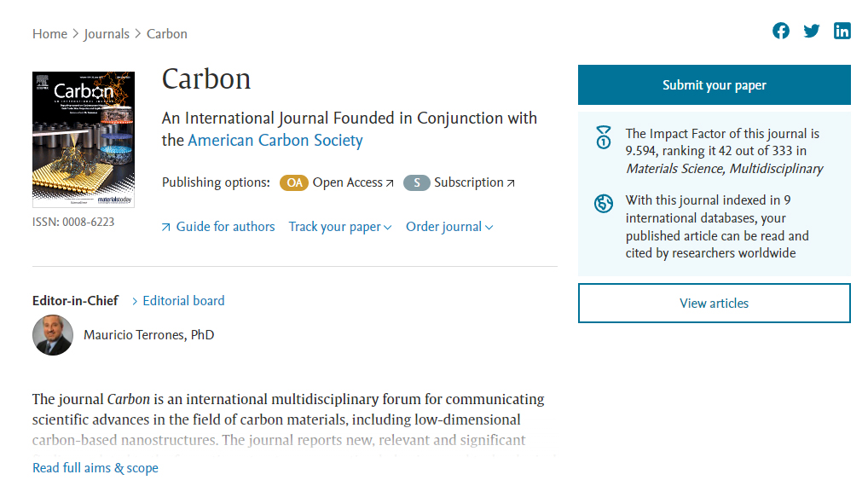Image resolution: width=868 pixels, height=486 pixels.
Task: Click Mauricio Terrones profile photo
Action: 53,335
